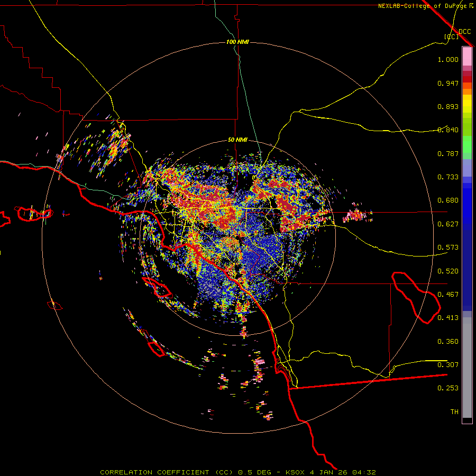Click the 0.360 value on the color scale

(x=448, y=342)
